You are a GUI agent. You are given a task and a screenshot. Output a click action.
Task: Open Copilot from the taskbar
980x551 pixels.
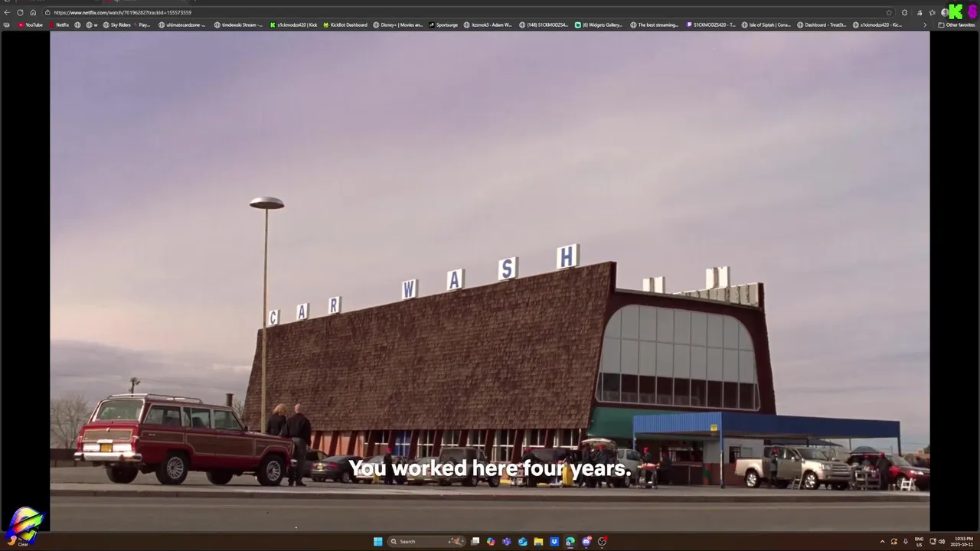491,541
